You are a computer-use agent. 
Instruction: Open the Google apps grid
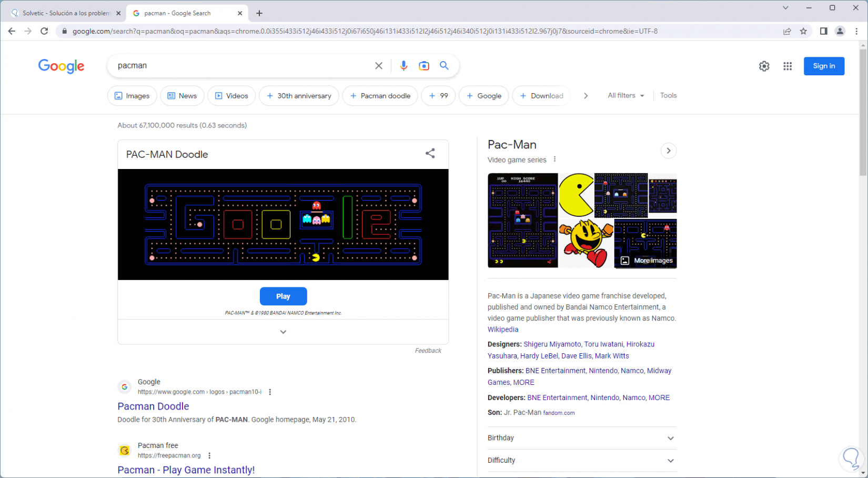click(x=788, y=66)
